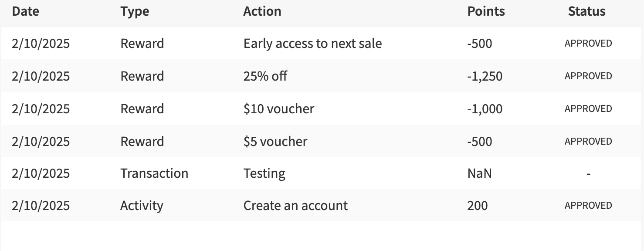Select the Points column header
This screenshot has height=251, width=644.
[486, 11]
